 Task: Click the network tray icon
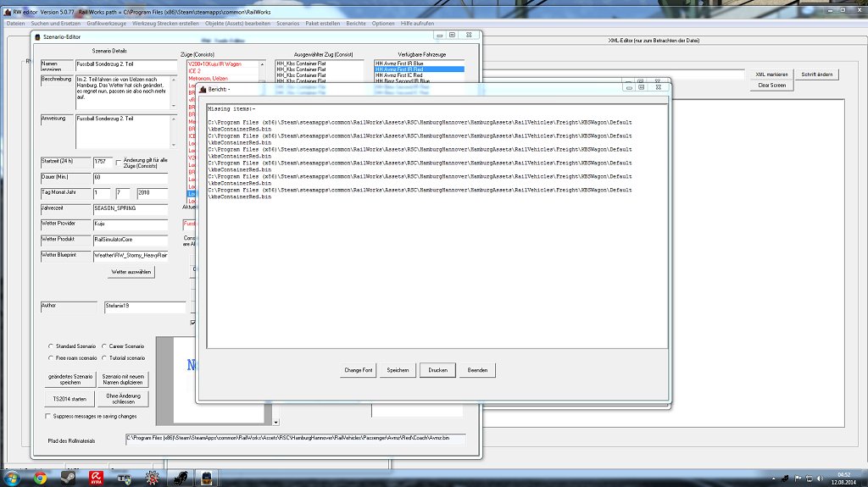[809, 479]
